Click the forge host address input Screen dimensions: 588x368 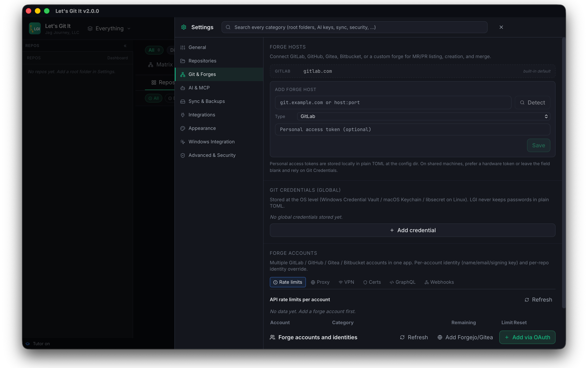pos(393,102)
